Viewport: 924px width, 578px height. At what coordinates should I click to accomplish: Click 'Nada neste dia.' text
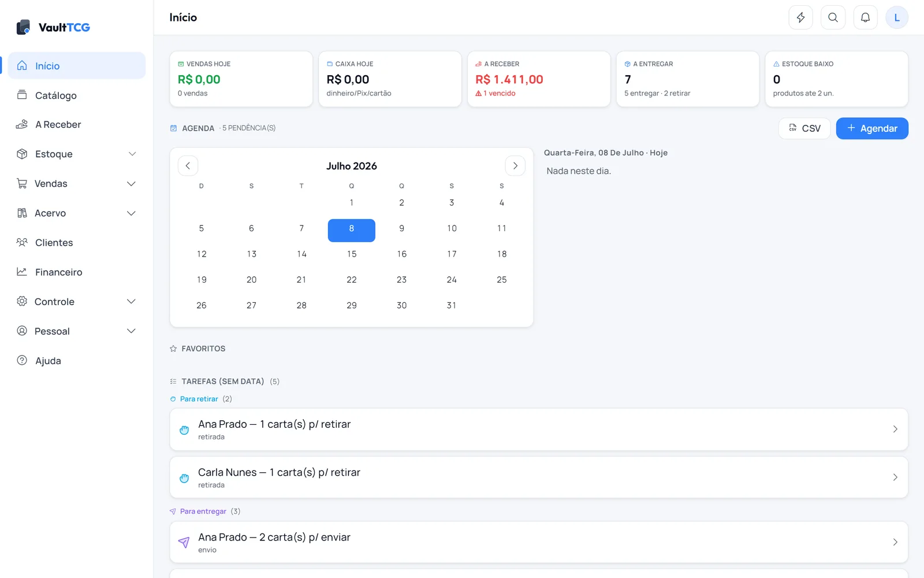pos(579,171)
